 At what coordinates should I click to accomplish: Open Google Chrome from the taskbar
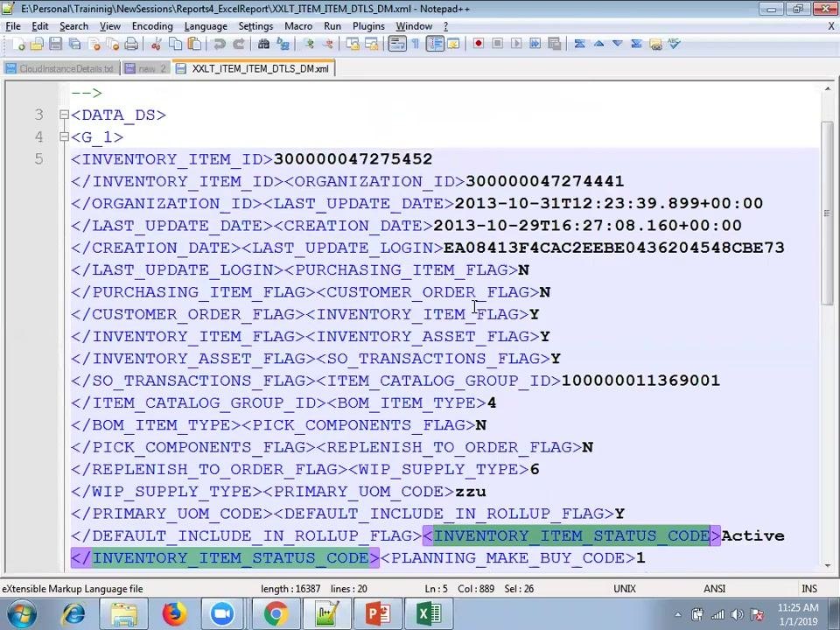(276, 614)
